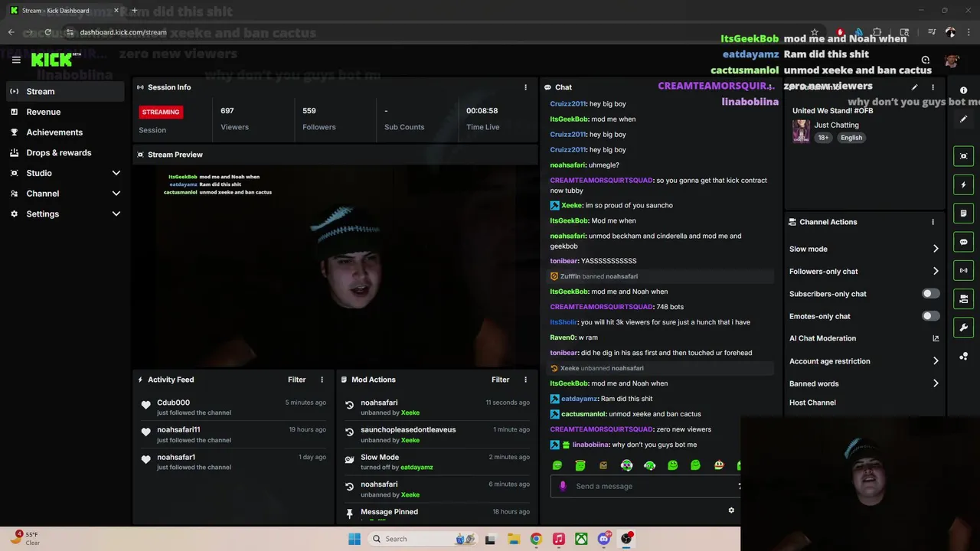Open Discord from the taskbar
Viewport: 980px width, 551px height.
click(x=604, y=539)
